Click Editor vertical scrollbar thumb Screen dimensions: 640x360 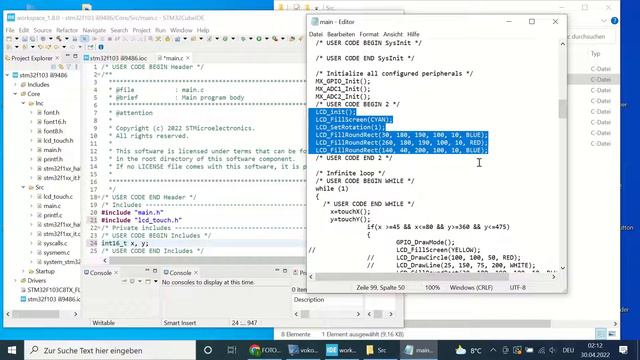[562, 109]
